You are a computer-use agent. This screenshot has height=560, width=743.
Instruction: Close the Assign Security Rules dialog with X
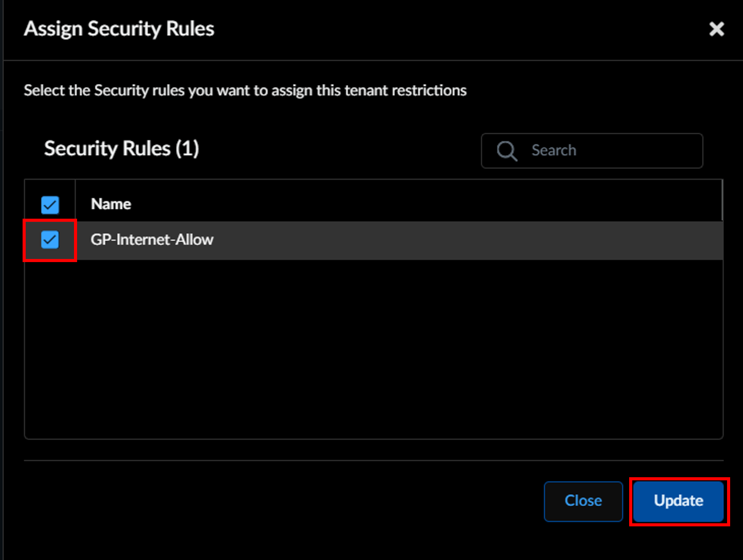(x=716, y=29)
